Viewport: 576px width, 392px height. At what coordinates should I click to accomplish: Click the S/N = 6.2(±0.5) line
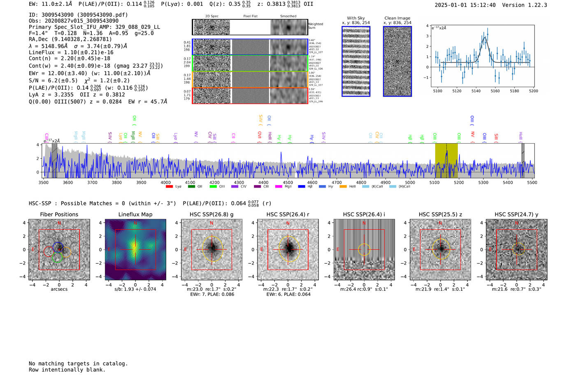tap(79, 81)
